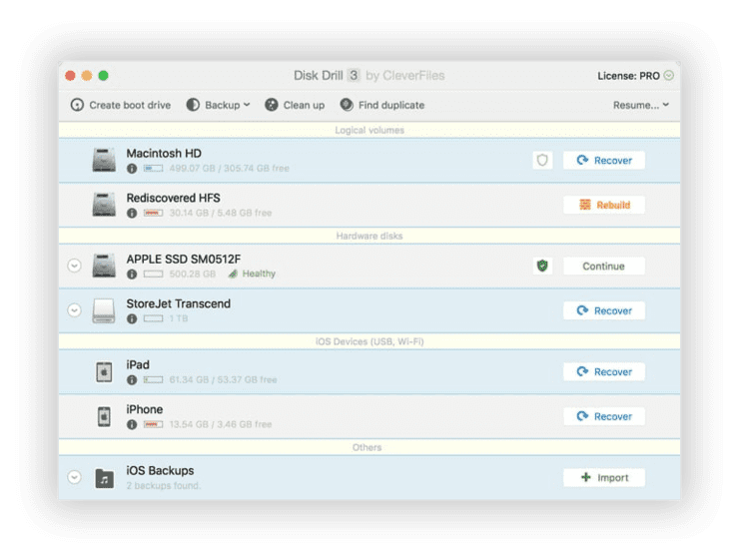Click the iOS Backups music folder icon
738x560 pixels.
105,478
